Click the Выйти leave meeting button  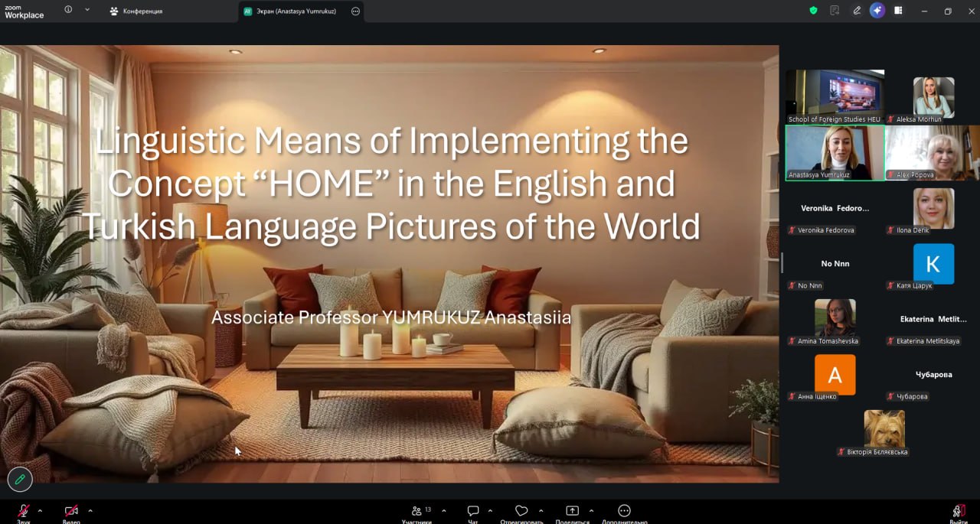pos(958,512)
